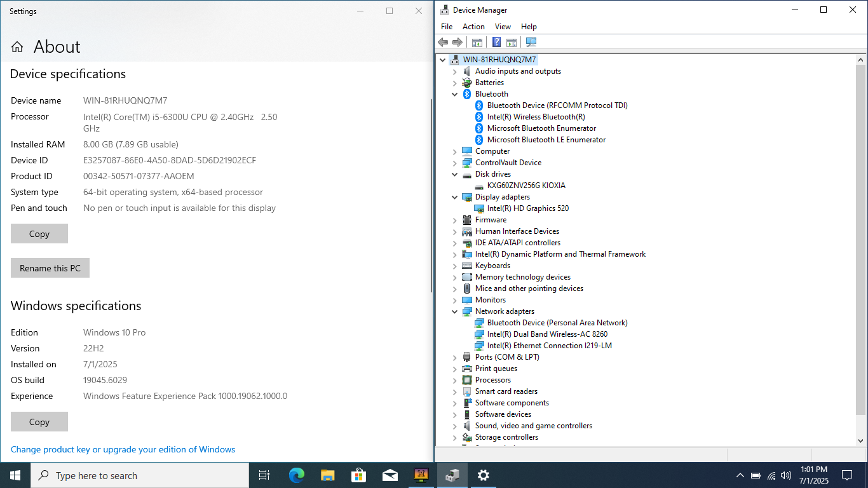Click the Settings Home icon
Screen dimensions: 868x488
(17, 47)
